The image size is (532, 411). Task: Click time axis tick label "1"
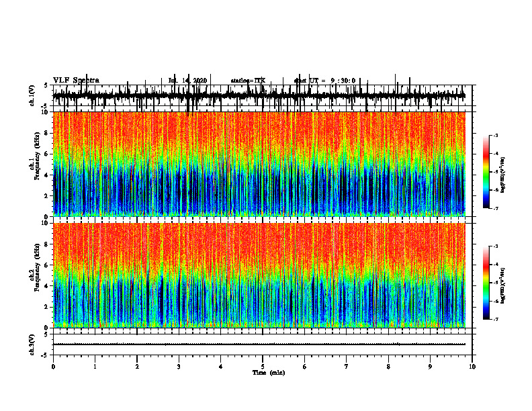95,367
